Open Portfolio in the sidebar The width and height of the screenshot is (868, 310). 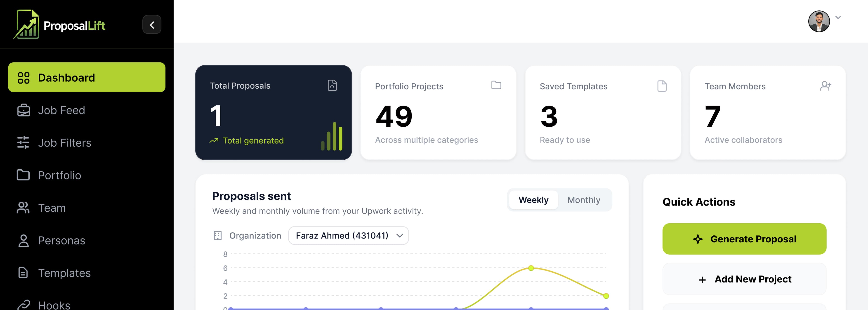click(x=87, y=175)
